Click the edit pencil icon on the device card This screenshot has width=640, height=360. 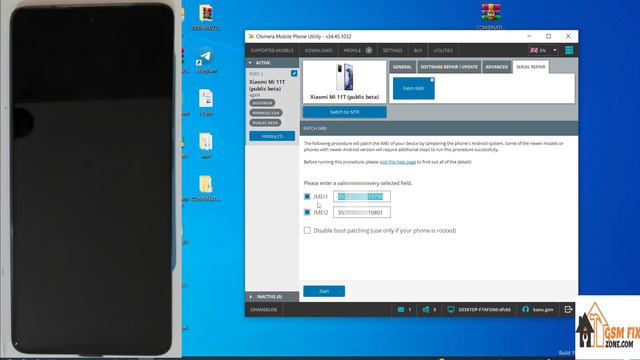tap(294, 73)
